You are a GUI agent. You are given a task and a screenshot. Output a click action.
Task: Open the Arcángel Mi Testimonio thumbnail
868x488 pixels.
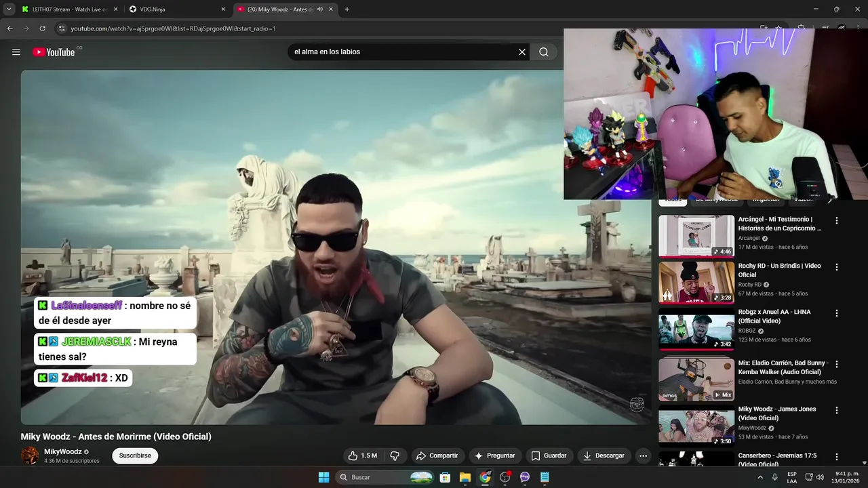click(x=696, y=237)
